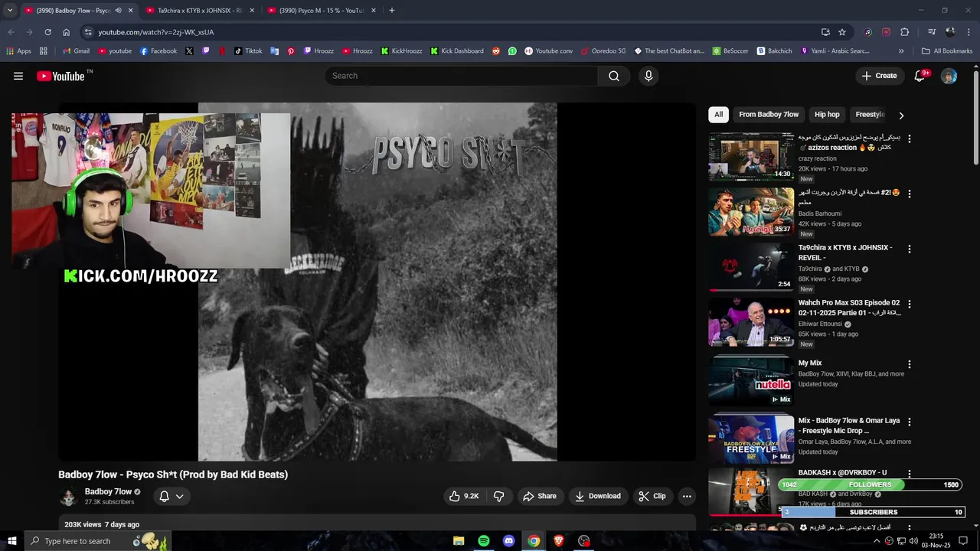
Task: Open the tab search dropdown arrow
Action: click(x=10, y=11)
